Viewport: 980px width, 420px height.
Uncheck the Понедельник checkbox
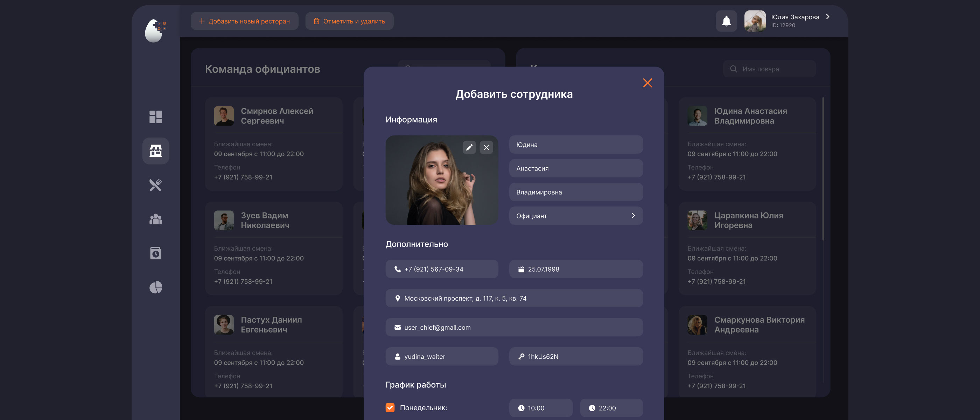[390, 407]
